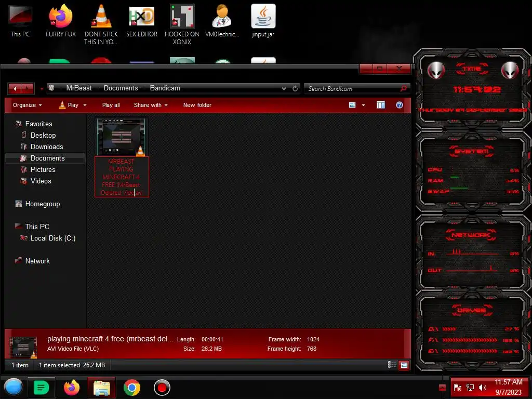Screen dimensions: 532x399
Task: Click the file rename text box
Action: (122, 177)
